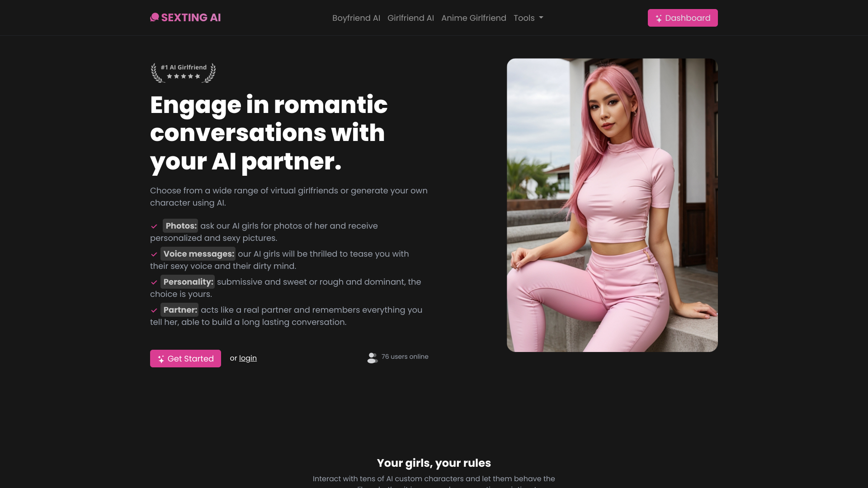The height and width of the screenshot is (488, 868).
Task: Select the Girlfriend AI menu item
Action: pos(411,17)
